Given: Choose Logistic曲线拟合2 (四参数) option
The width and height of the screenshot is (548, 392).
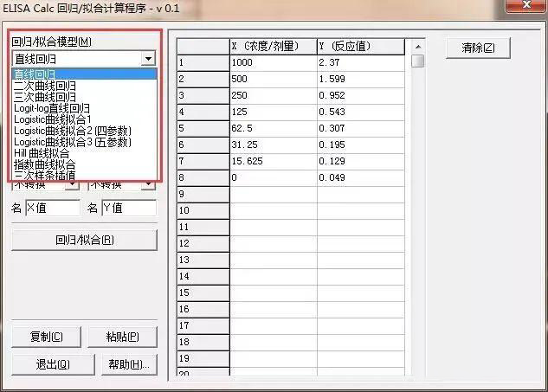Looking at the screenshot, I should pos(85,131).
